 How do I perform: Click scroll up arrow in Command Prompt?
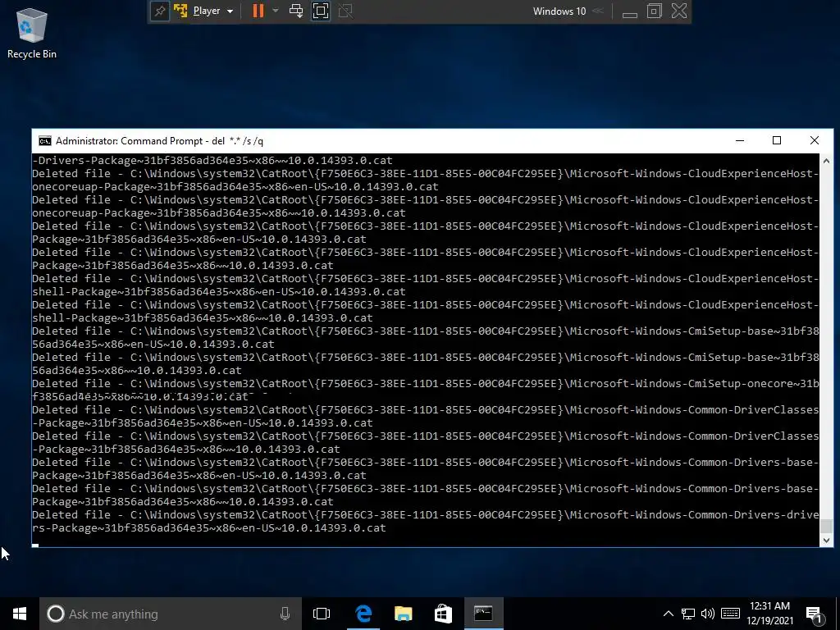826,161
